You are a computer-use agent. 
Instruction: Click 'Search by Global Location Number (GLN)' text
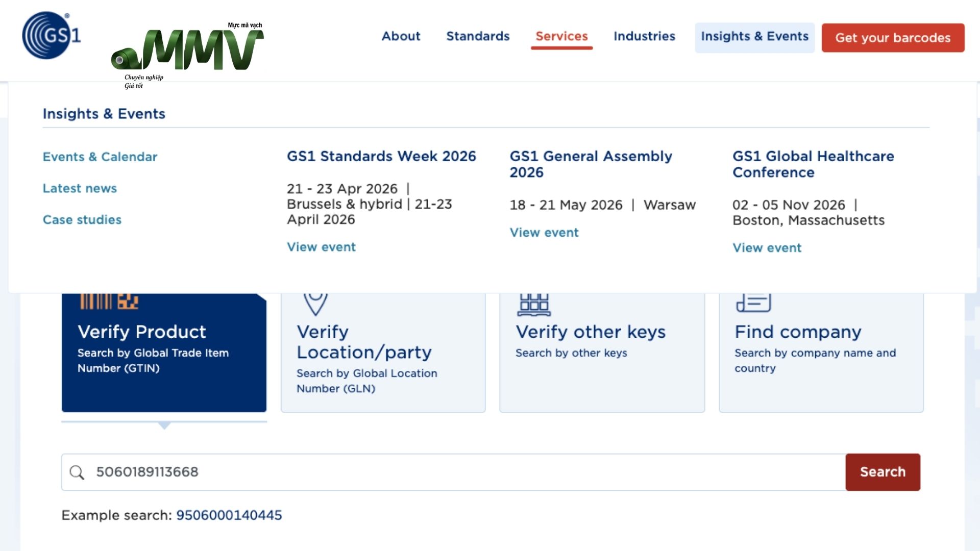[367, 381]
